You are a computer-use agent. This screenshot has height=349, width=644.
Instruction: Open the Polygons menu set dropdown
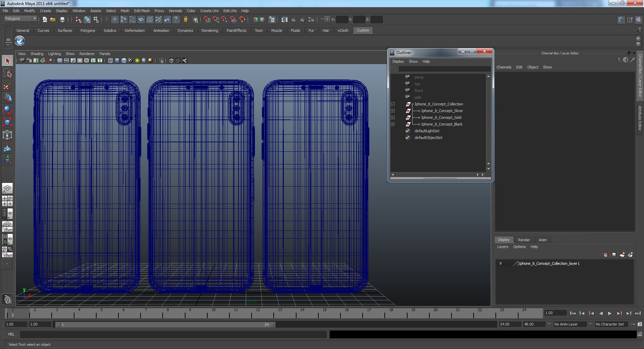coord(20,18)
